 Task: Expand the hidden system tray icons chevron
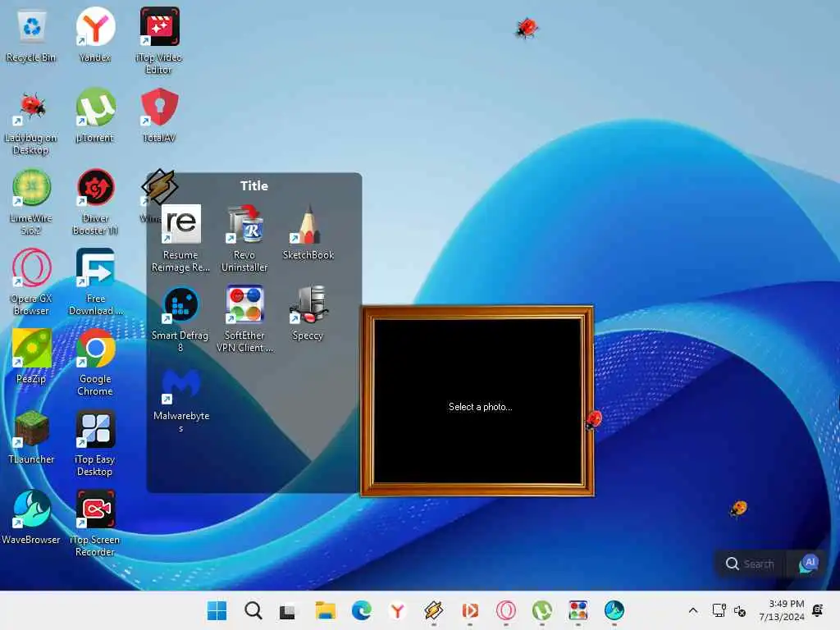pos(692,610)
